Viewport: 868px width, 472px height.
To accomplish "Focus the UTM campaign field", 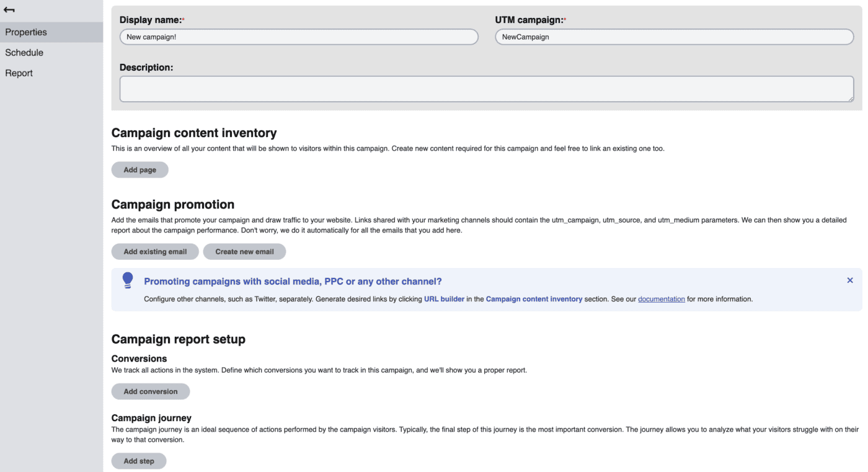I will click(675, 37).
